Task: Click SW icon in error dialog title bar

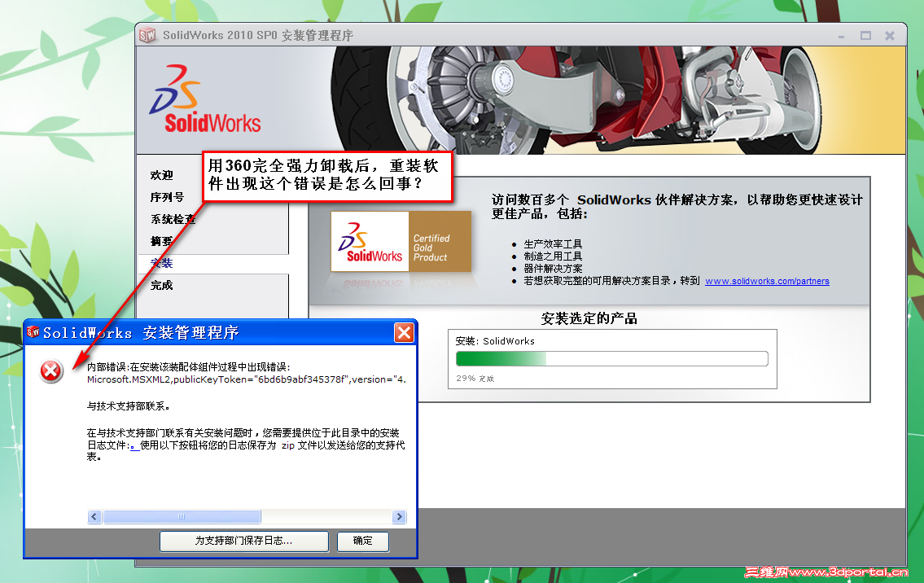Action: [33, 332]
